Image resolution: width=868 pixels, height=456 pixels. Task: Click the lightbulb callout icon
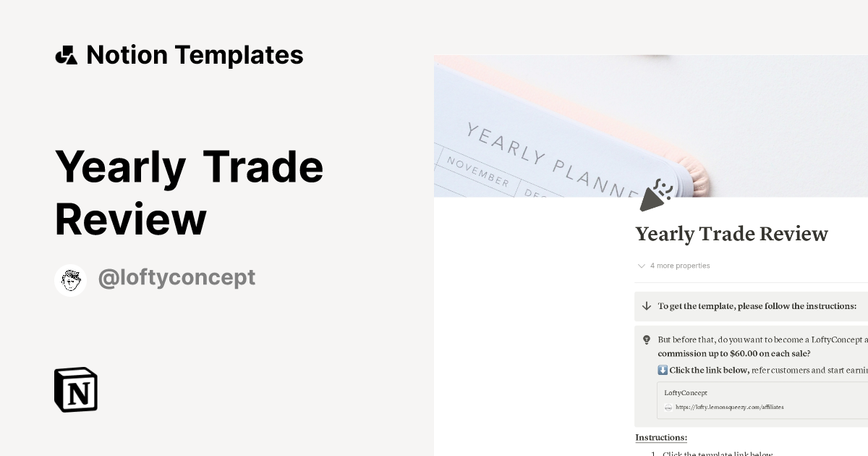point(647,339)
